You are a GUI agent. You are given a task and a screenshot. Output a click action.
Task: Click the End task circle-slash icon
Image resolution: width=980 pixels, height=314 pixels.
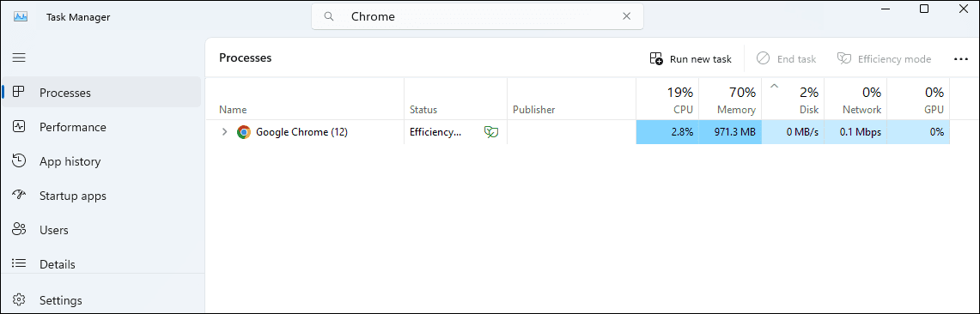pos(763,58)
